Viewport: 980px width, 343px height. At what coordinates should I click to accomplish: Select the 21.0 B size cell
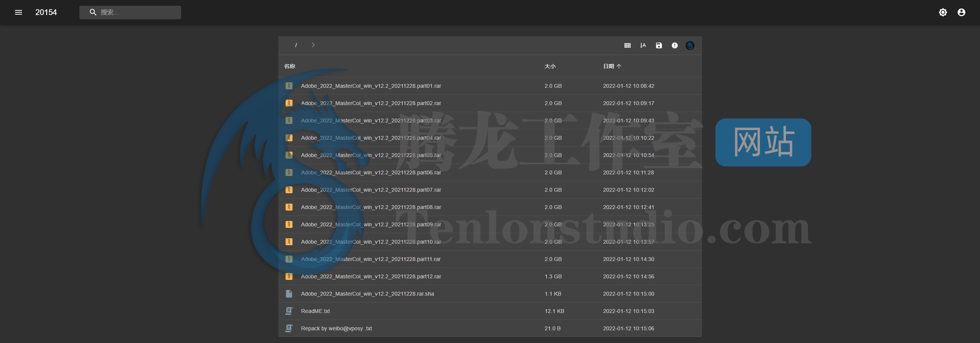coord(552,328)
